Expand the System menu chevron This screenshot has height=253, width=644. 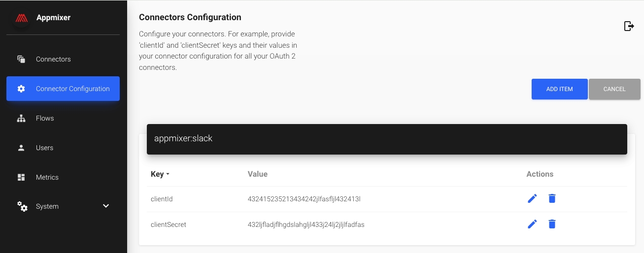106,206
